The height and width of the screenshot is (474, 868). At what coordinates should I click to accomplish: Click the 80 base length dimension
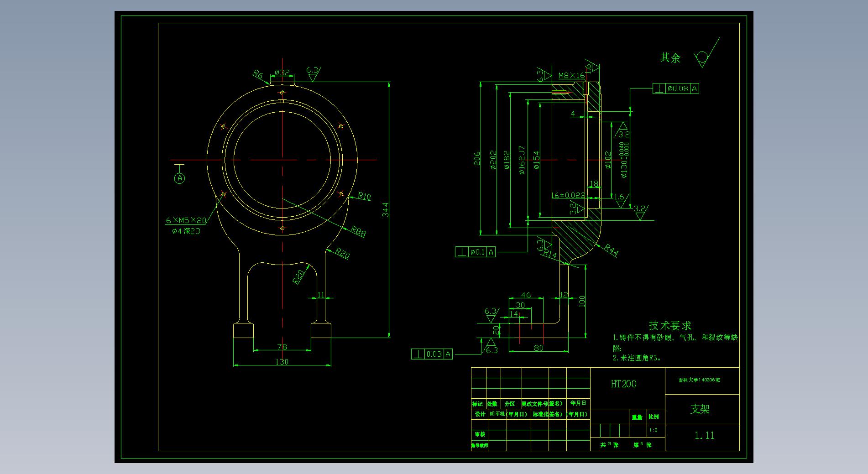[539, 348]
